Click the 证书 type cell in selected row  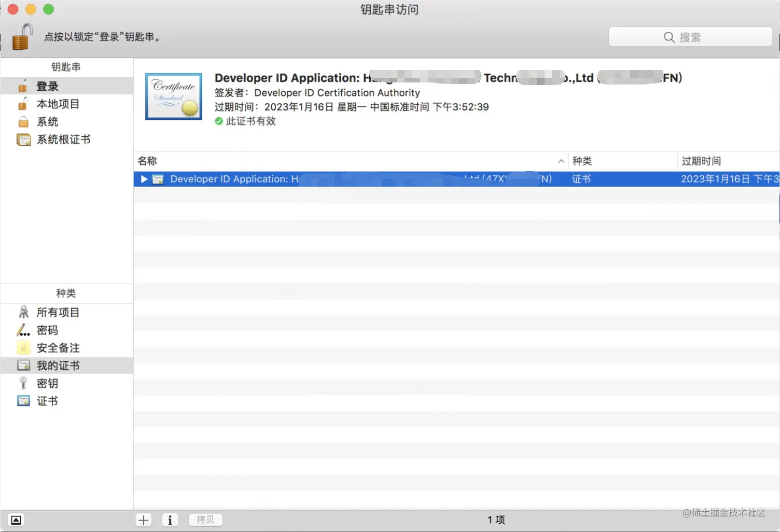[x=581, y=179]
